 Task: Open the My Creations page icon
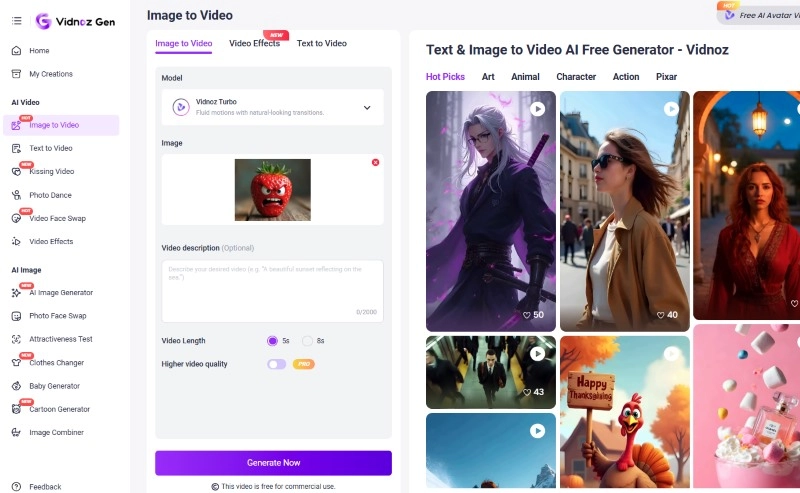16,74
